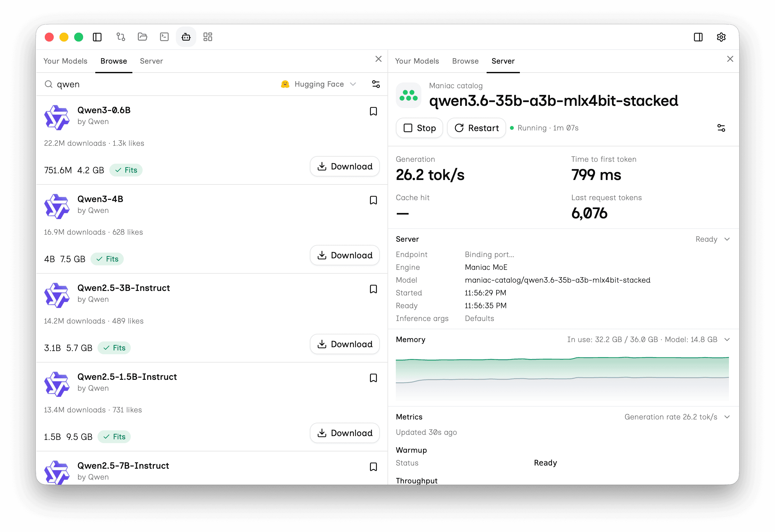775x532 pixels.
Task: Click the 799 ms time to first token
Action: tap(596, 175)
